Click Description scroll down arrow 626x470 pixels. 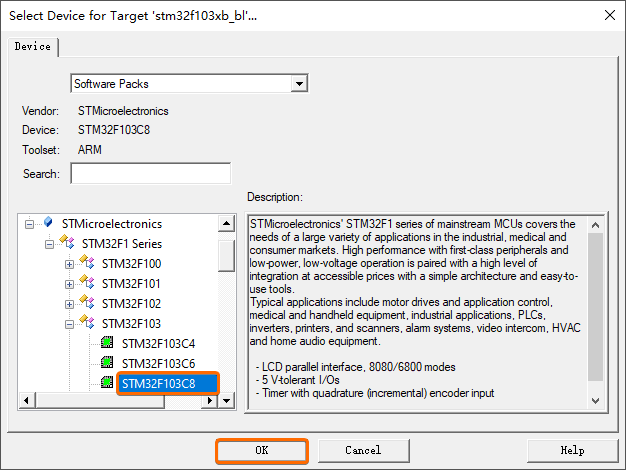pos(595,401)
